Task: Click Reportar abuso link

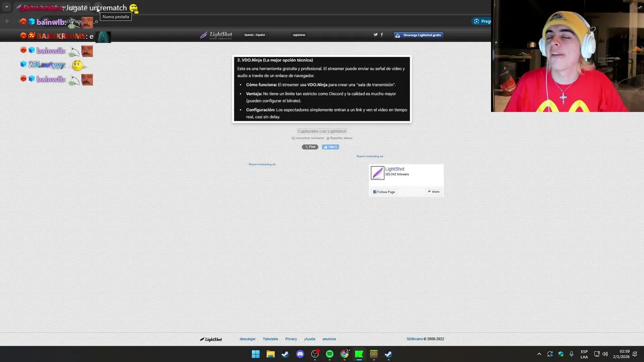Action: [x=340, y=138]
